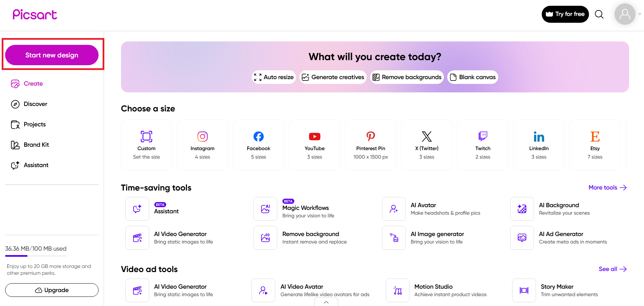This screenshot has width=644, height=306.
Task: Open the Remove background tool icon
Action: click(x=265, y=238)
